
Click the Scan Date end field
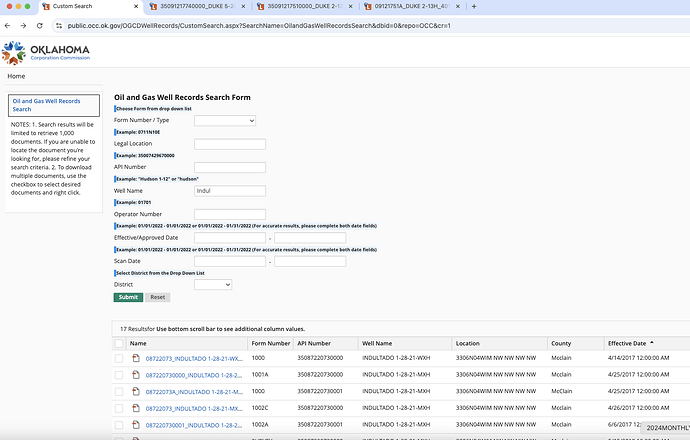pos(310,261)
